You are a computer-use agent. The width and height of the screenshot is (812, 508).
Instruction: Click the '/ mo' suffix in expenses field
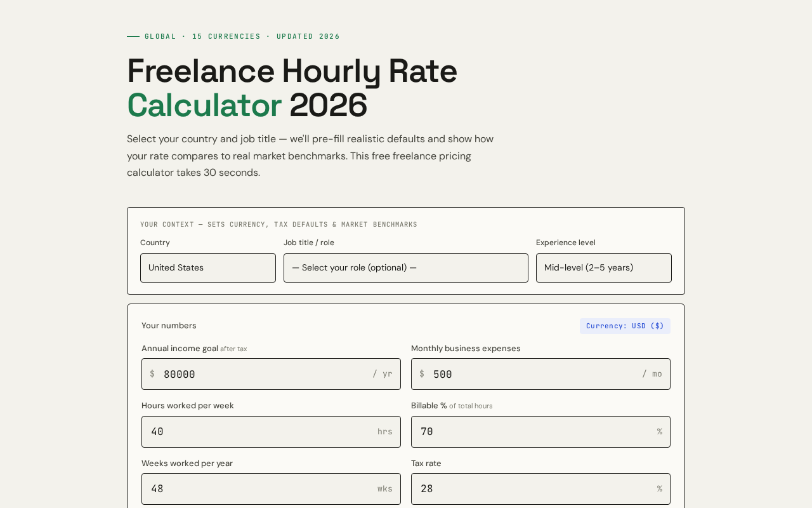tap(652, 374)
